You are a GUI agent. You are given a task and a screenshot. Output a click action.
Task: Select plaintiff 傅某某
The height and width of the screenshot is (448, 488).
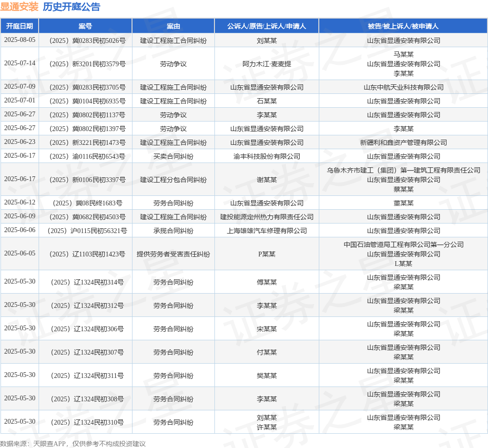(x=267, y=282)
